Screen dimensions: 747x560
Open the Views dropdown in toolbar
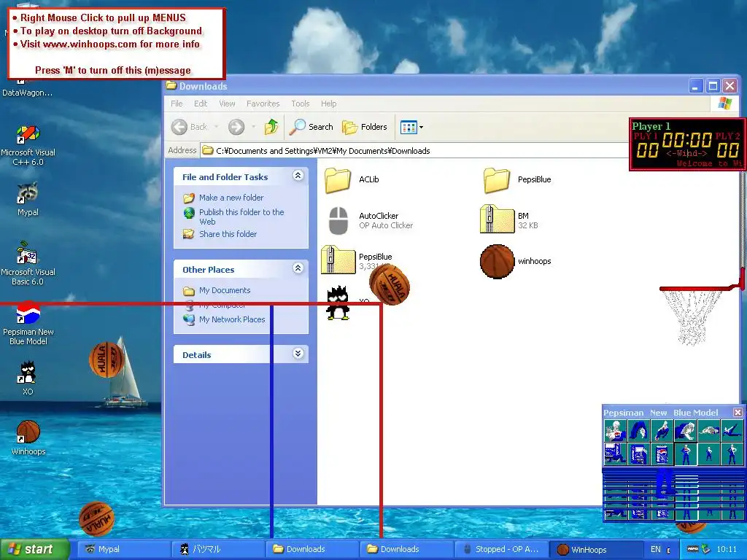[x=412, y=127]
